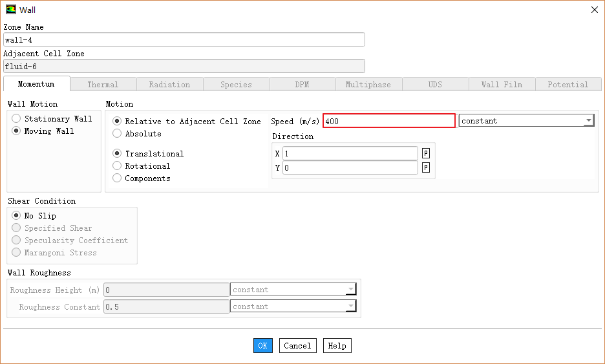Enable the Components motion option
This screenshot has height=364, width=605.
(117, 178)
